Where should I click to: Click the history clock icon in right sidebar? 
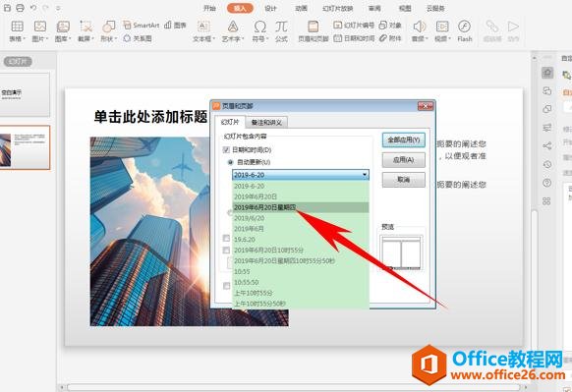coord(547,164)
